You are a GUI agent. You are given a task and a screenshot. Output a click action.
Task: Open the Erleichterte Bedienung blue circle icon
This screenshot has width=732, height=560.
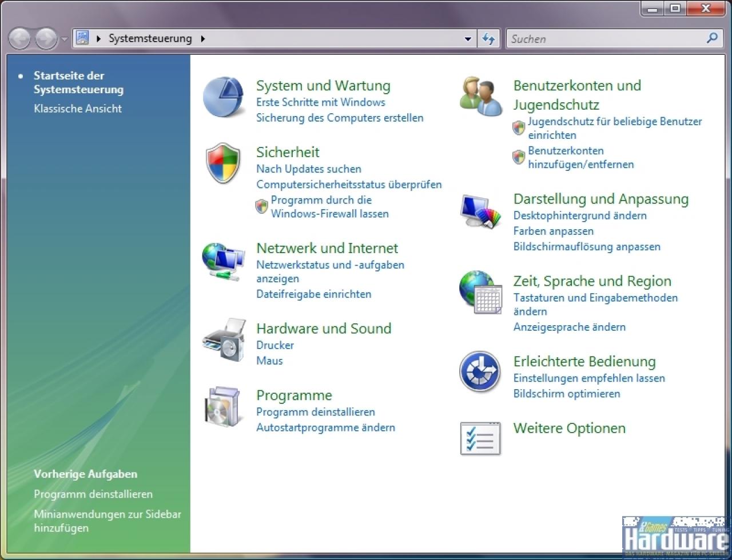pyautogui.click(x=480, y=371)
